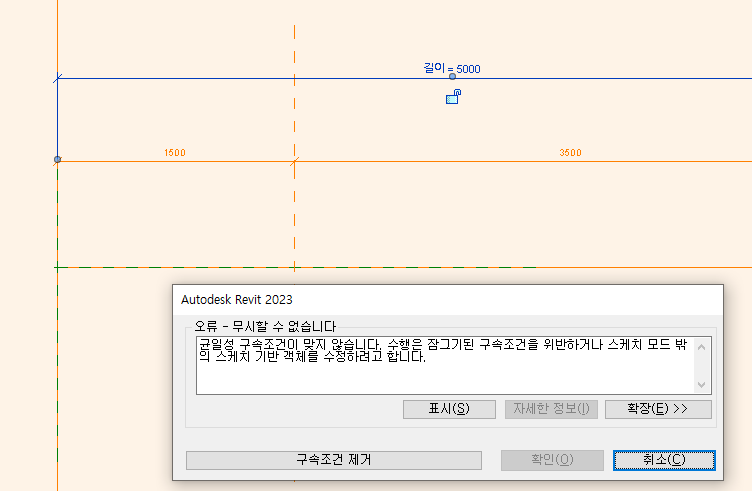Toggle the padlock constraint icon

(453, 96)
